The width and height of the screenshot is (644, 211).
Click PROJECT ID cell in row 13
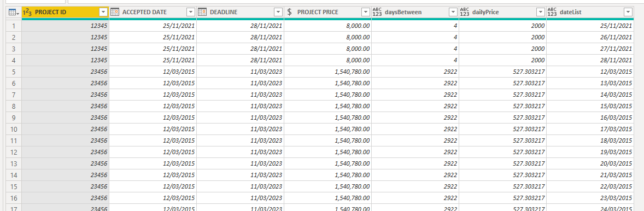coord(65,164)
